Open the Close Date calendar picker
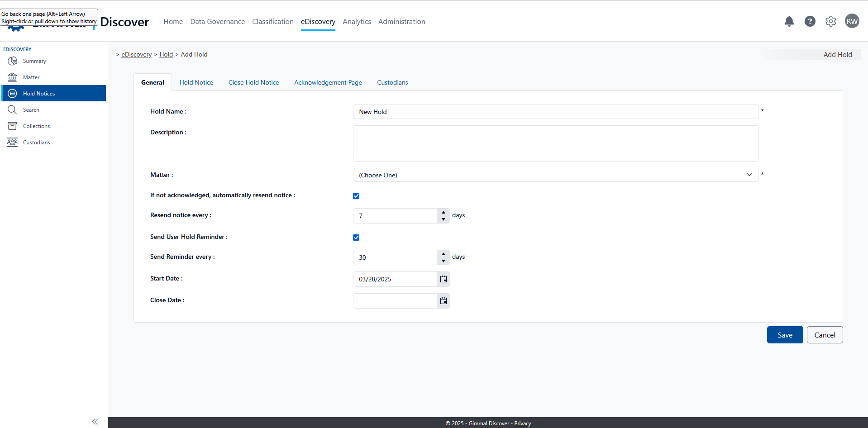This screenshot has height=428, width=868. click(444, 301)
